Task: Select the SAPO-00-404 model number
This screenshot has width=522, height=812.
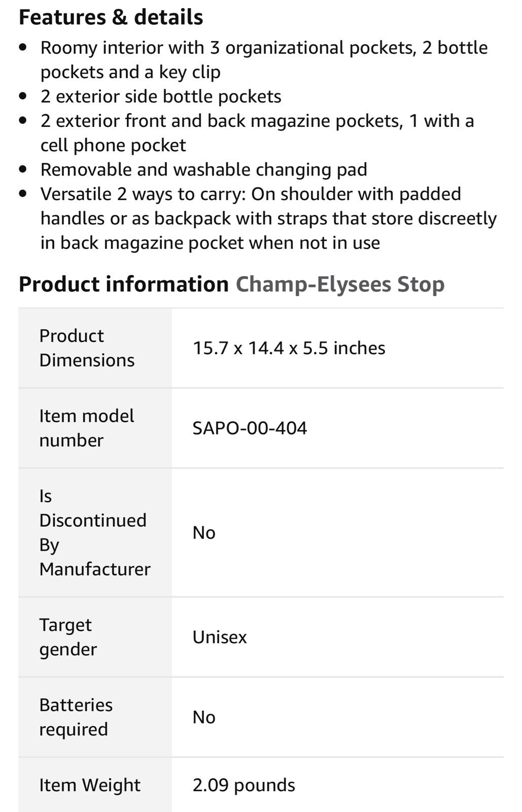Action: (250, 428)
